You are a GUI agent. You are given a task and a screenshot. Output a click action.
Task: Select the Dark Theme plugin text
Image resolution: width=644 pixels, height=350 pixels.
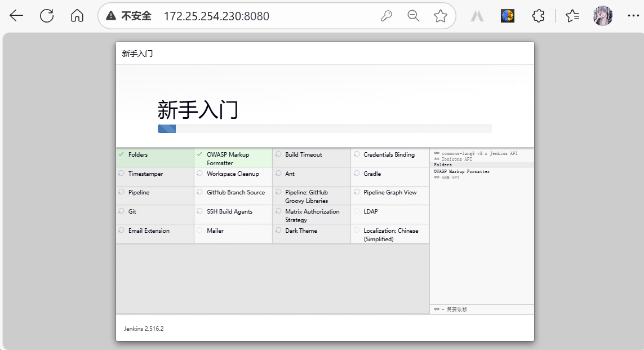[301, 231]
